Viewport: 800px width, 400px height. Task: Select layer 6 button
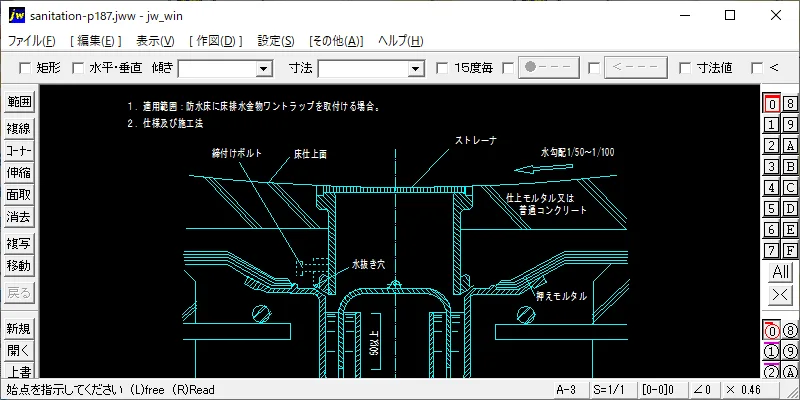point(771,230)
